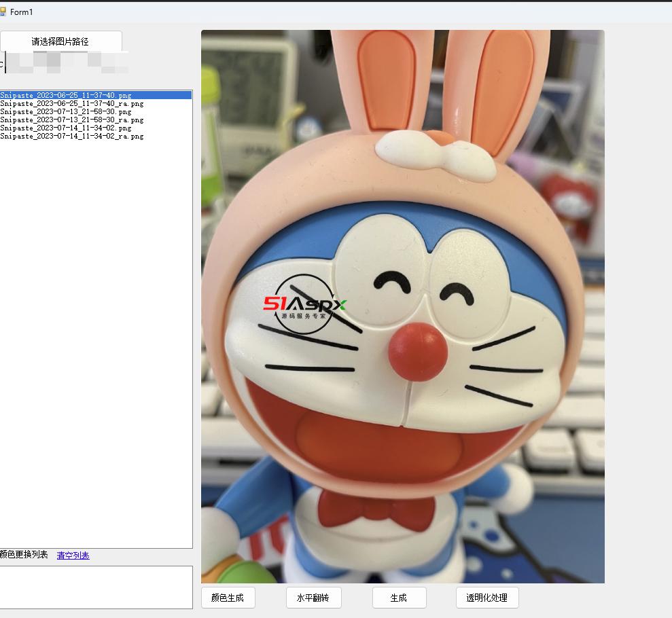Click the Form1 window icon

pos(3,12)
